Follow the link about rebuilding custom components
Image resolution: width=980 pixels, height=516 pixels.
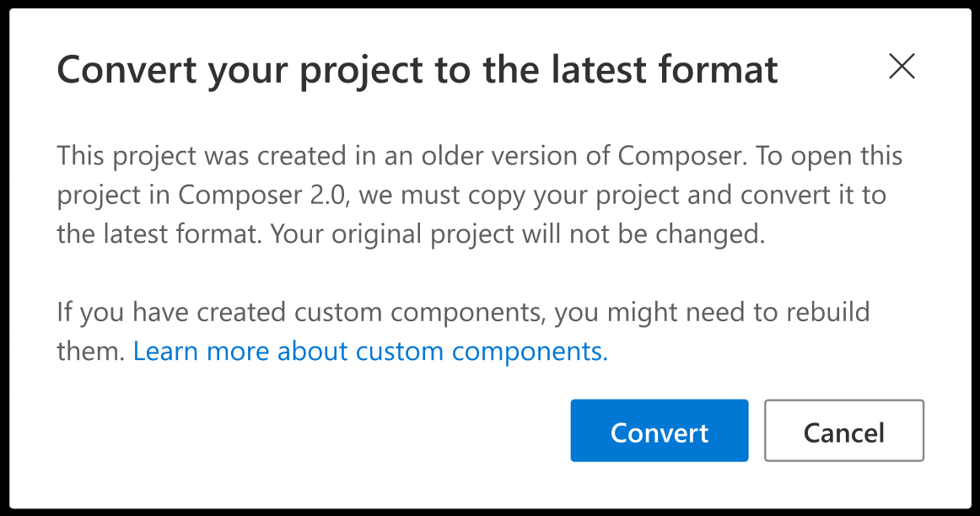click(369, 351)
